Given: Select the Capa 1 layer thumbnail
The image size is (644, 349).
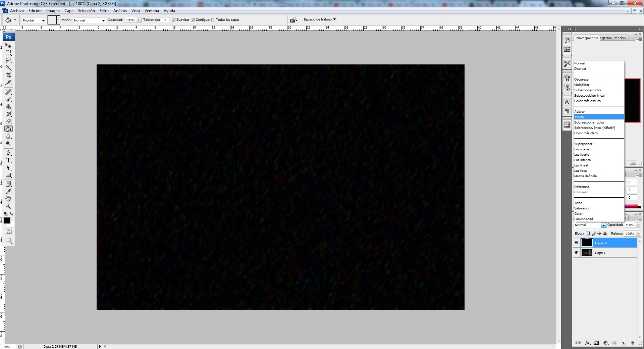Looking at the screenshot, I should pyautogui.click(x=587, y=253).
